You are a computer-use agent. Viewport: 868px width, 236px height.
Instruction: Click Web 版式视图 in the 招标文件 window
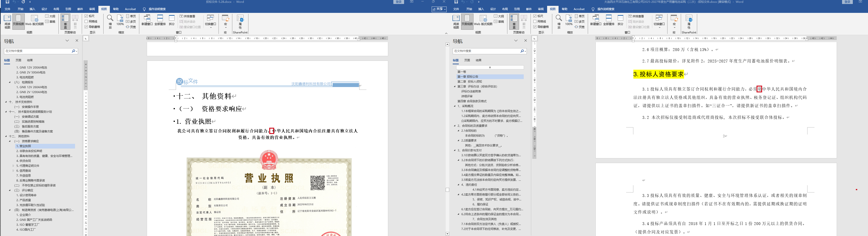pos(483,21)
